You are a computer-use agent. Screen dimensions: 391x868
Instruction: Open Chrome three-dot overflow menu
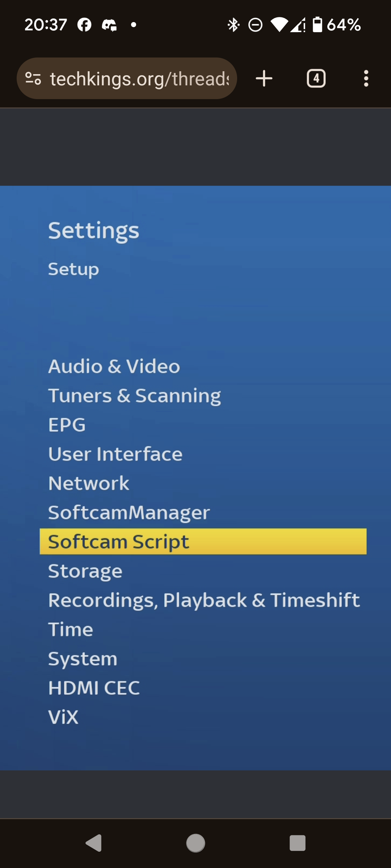[x=366, y=78]
